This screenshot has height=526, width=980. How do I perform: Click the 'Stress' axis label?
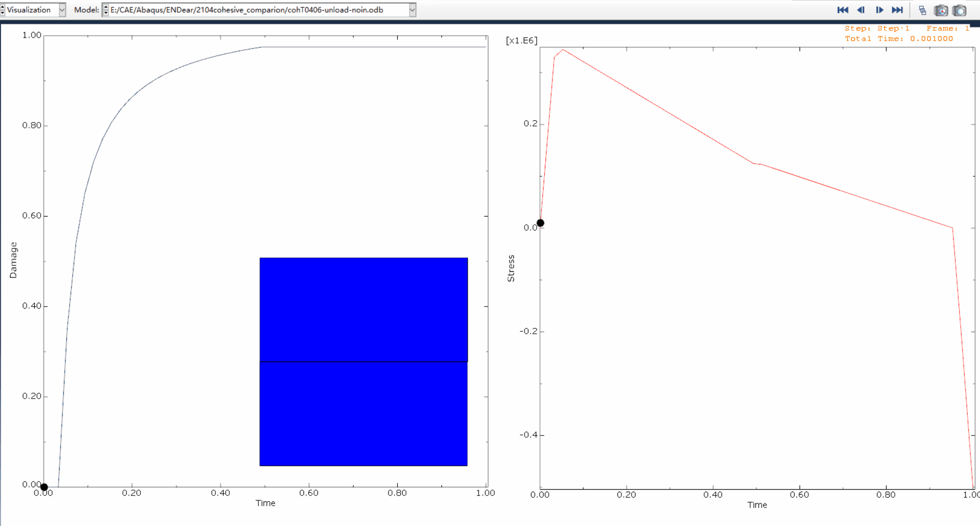[511, 268]
